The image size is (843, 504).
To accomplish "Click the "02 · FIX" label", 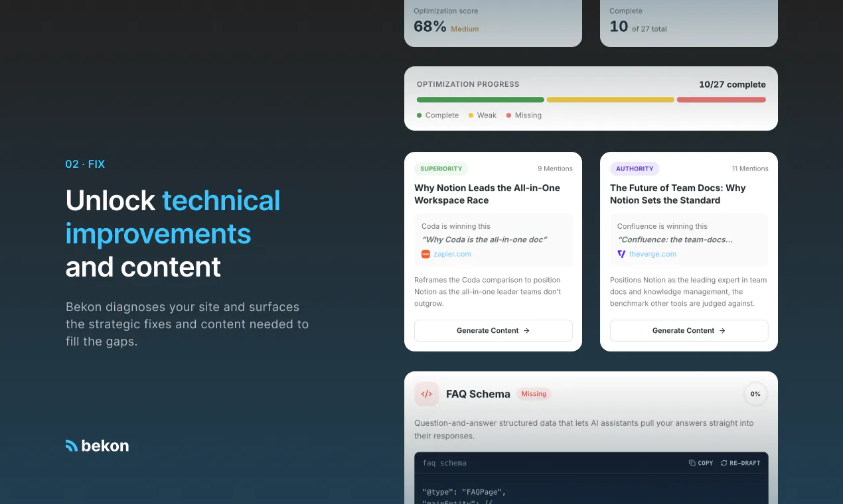I will click(85, 164).
